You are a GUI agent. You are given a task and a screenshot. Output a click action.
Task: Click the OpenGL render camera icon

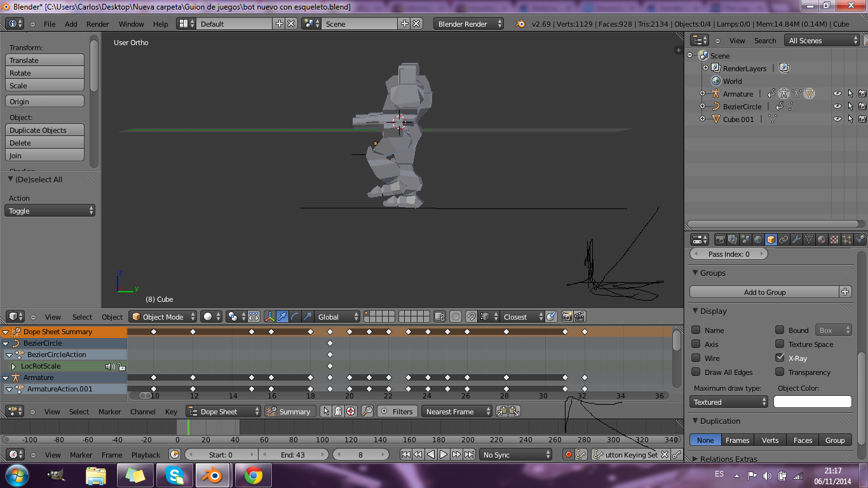pos(567,316)
